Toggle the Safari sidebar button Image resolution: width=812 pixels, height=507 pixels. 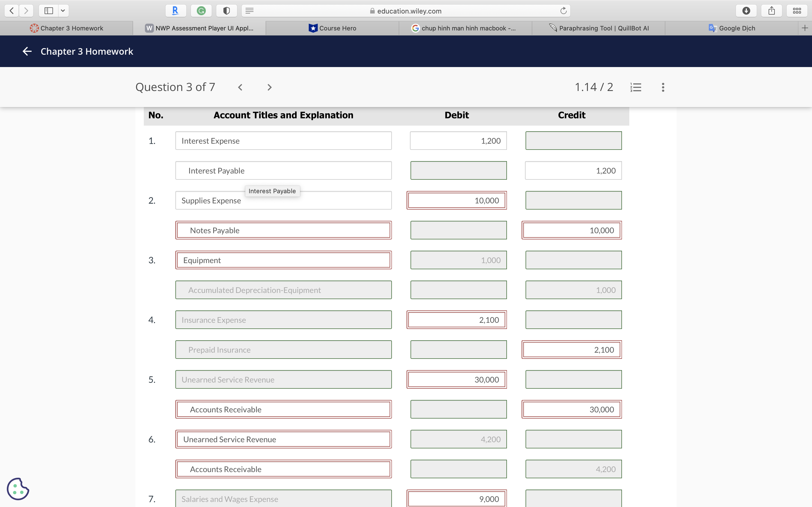pos(49,11)
